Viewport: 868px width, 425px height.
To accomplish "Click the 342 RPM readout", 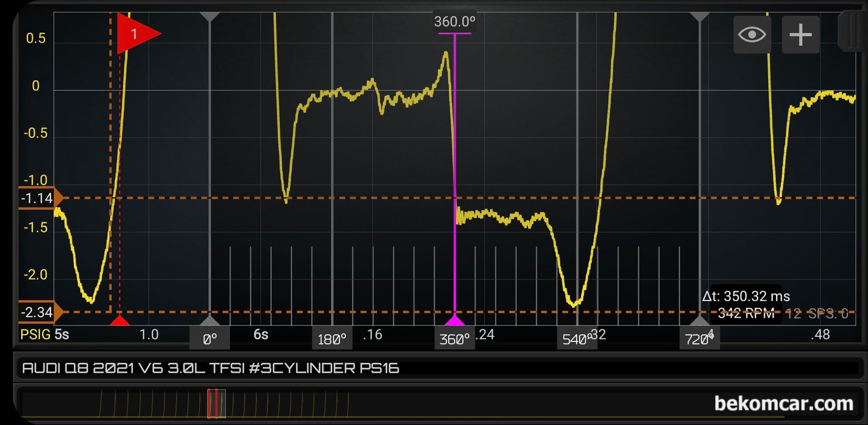I will click(746, 313).
